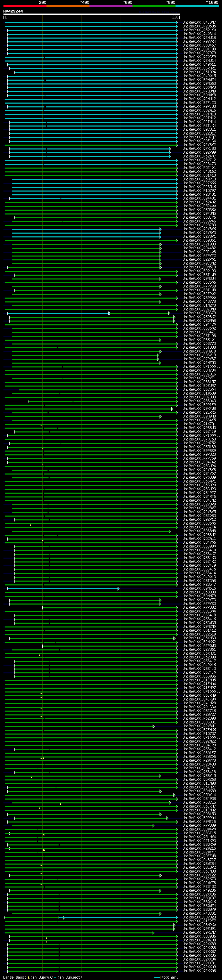Click the Large gaps legend text
Screen dimensions: 222x980
[x=15, y=978]
